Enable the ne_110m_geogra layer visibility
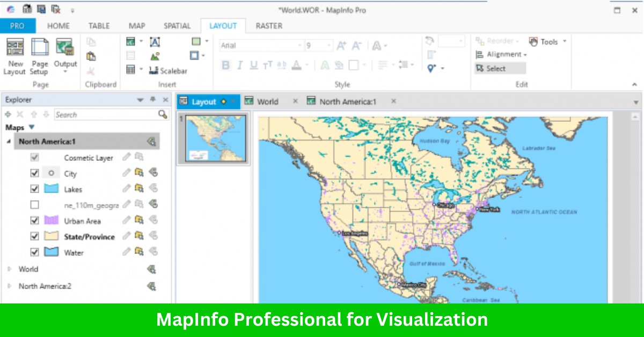Image resolution: width=644 pixels, height=337 pixels. click(x=34, y=204)
